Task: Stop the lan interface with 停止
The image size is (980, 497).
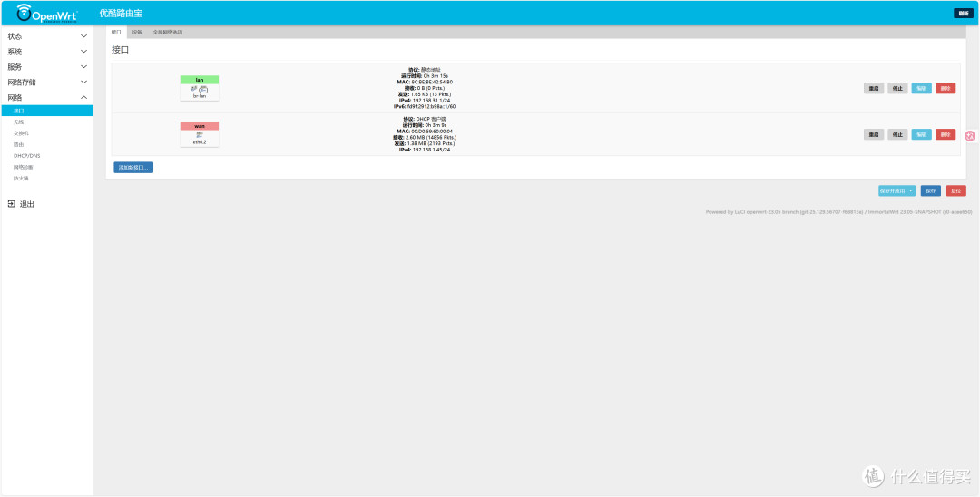Action: tap(897, 89)
